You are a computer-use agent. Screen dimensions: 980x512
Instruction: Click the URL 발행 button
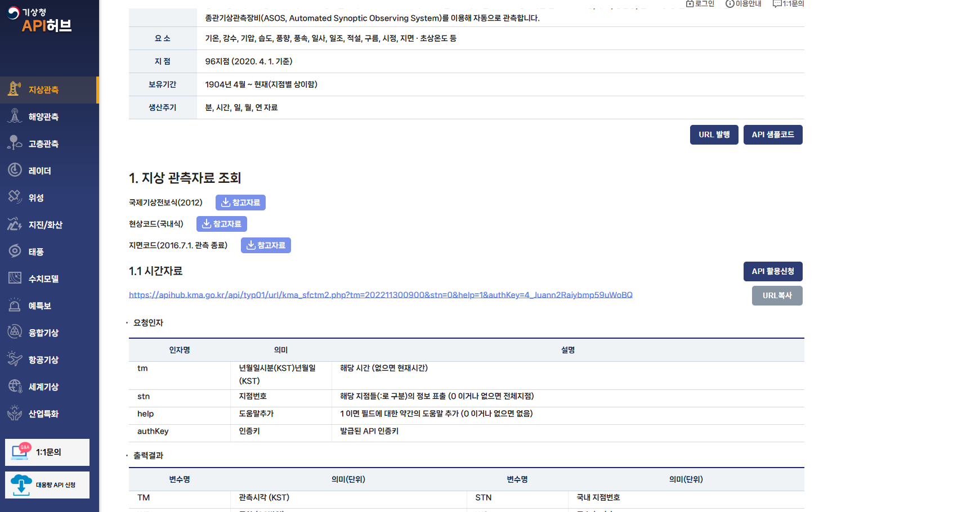[x=714, y=134]
